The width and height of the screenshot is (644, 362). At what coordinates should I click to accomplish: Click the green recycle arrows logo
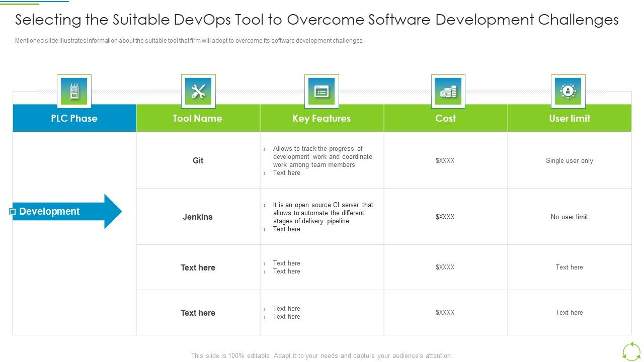click(631, 351)
